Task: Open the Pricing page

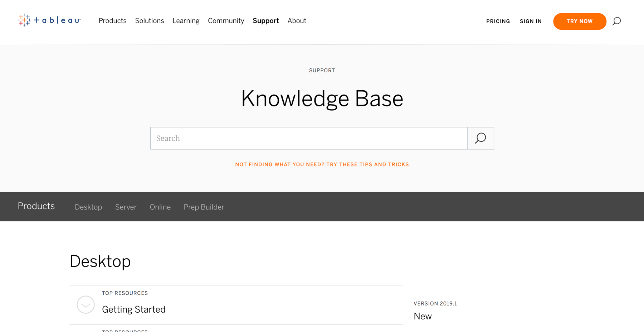Action: pos(498,21)
